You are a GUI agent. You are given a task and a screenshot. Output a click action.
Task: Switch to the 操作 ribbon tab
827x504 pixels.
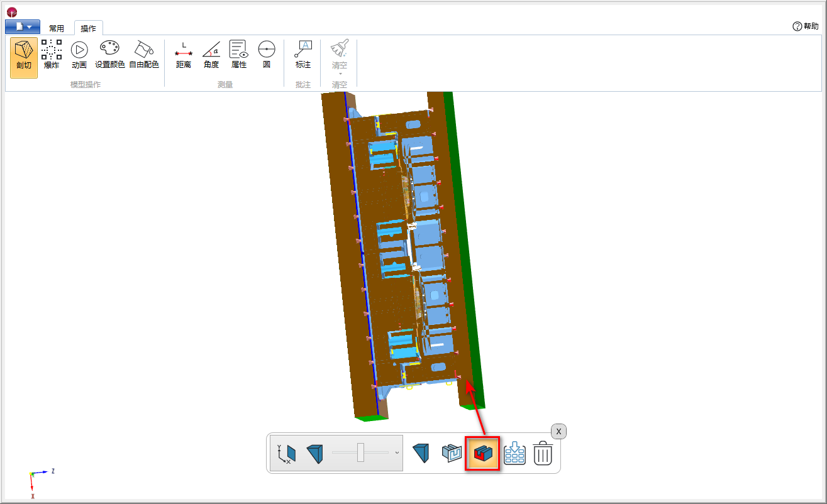coord(89,28)
